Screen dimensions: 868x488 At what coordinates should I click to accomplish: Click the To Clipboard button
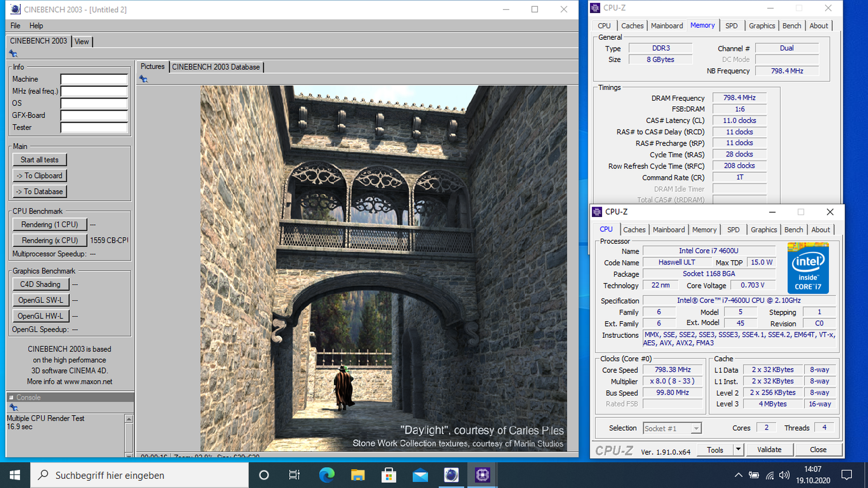coord(40,175)
